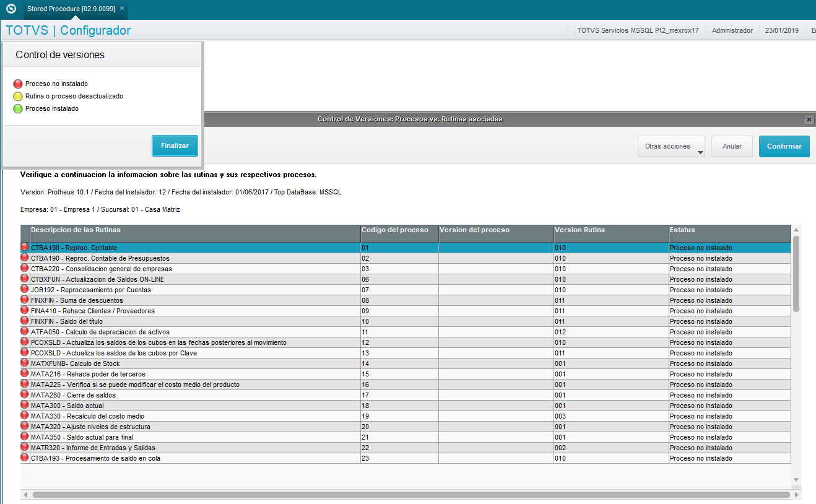Click the vertical scrollbar thumb of the table
816x504 pixels.
[796, 274]
